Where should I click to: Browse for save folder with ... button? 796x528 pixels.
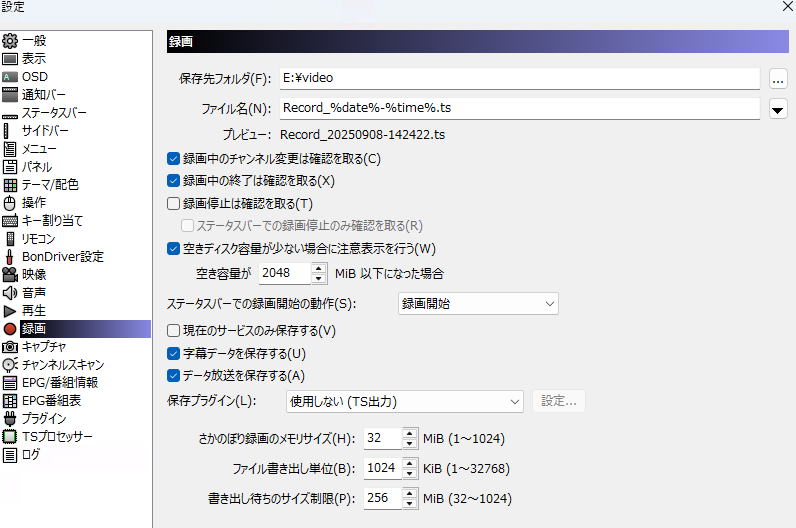(779, 78)
